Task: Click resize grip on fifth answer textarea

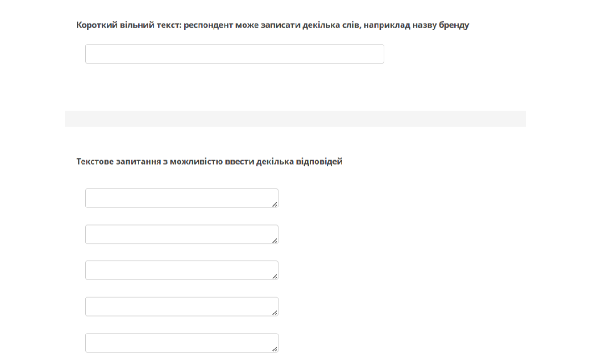Action: (275, 349)
